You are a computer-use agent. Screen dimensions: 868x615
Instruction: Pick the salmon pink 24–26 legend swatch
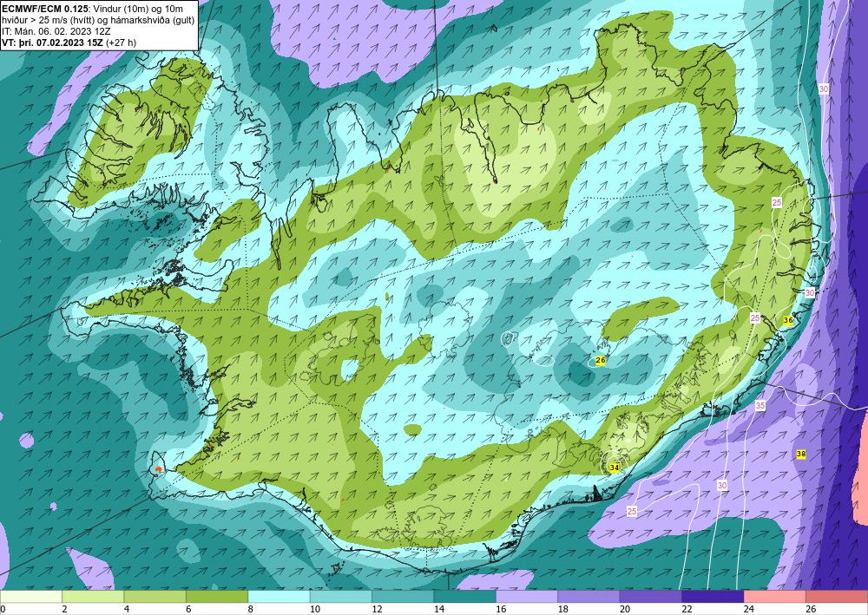point(775,596)
